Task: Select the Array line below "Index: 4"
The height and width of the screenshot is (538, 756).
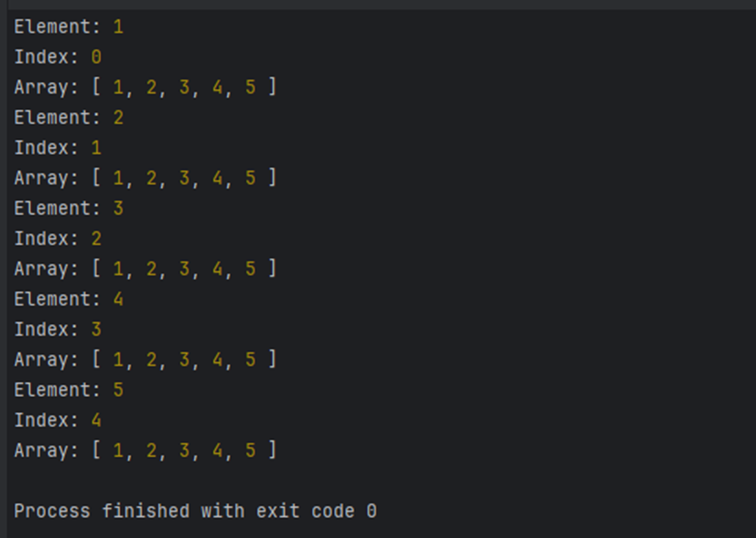Action: click(145, 450)
